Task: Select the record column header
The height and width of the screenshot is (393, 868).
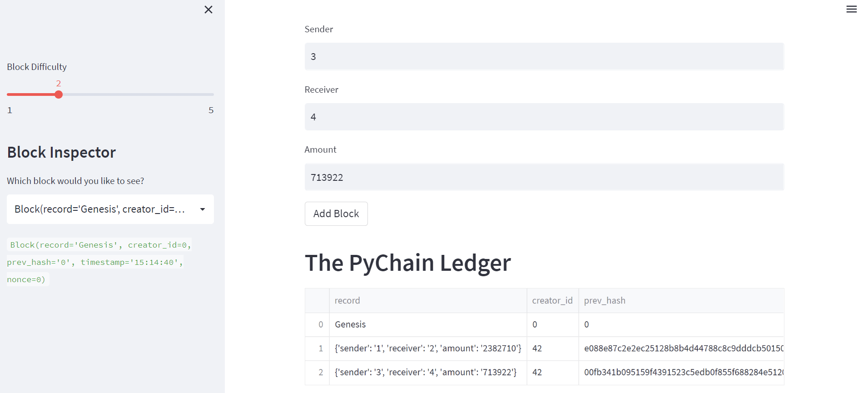Action: tap(347, 300)
